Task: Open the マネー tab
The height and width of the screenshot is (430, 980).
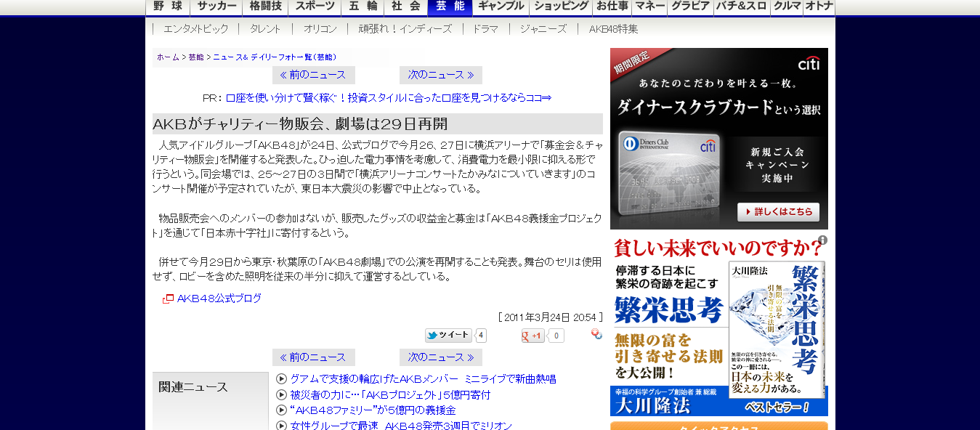Action: (650, 7)
